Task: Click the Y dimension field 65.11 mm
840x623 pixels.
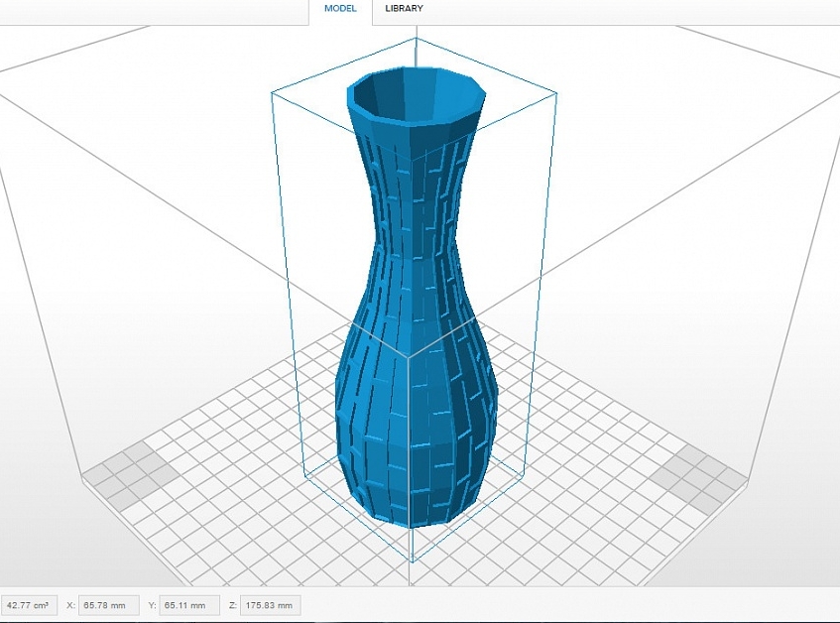Action: (x=189, y=605)
